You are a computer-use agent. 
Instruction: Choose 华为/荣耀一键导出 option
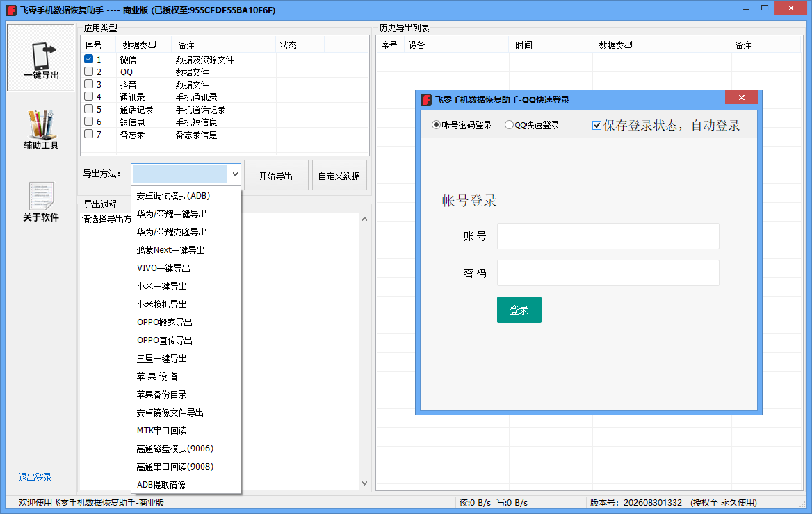pyautogui.click(x=186, y=214)
